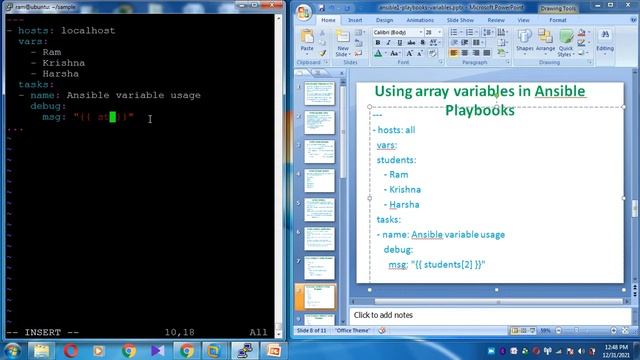640x360 pixels.
Task: Open Character Spacing dropdown
Action: point(434,42)
